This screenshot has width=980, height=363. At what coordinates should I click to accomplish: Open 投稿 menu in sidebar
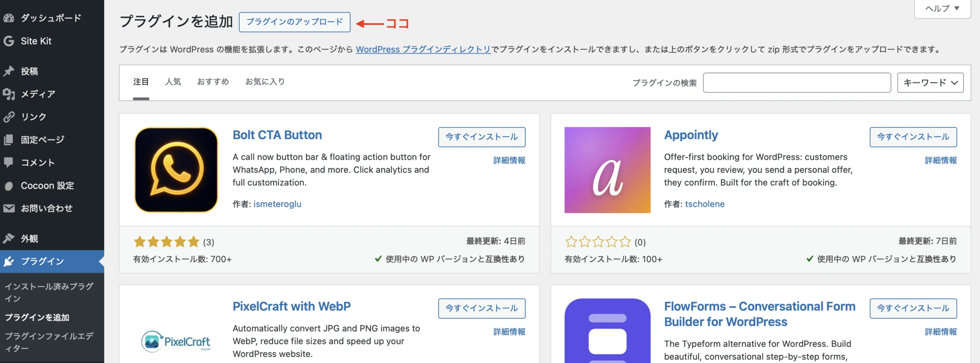[29, 71]
